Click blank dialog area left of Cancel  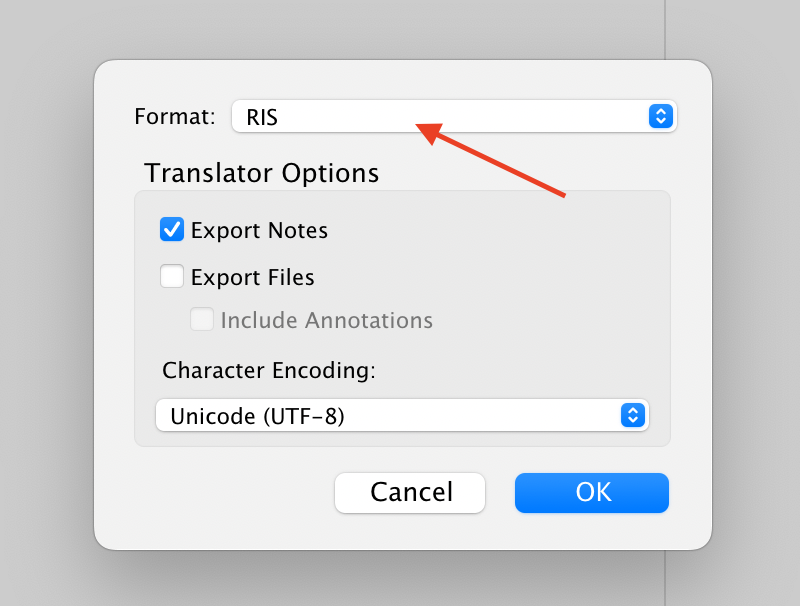pos(220,492)
